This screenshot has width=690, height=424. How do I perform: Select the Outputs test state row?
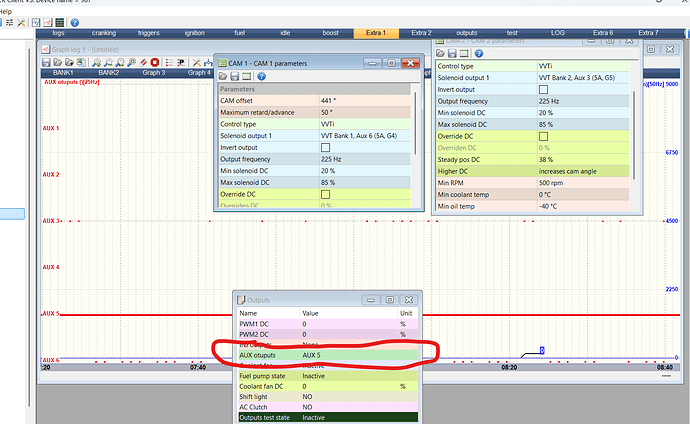(328, 417)
